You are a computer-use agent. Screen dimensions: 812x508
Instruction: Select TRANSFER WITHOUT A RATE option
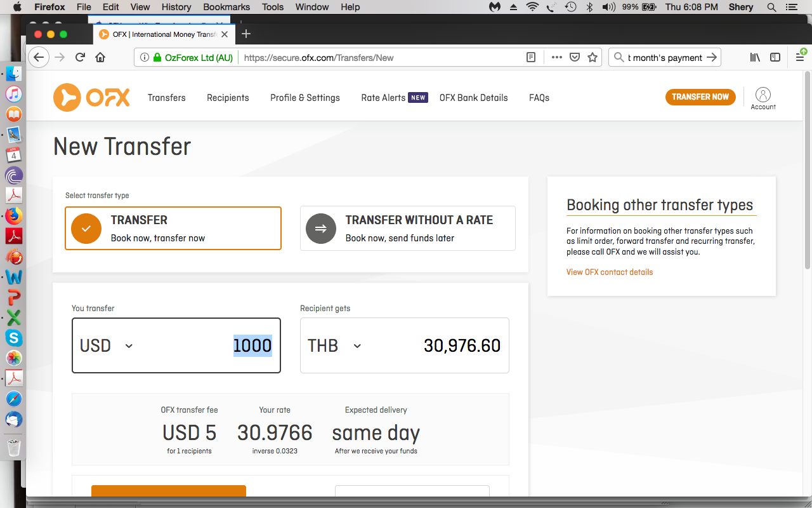408,229
